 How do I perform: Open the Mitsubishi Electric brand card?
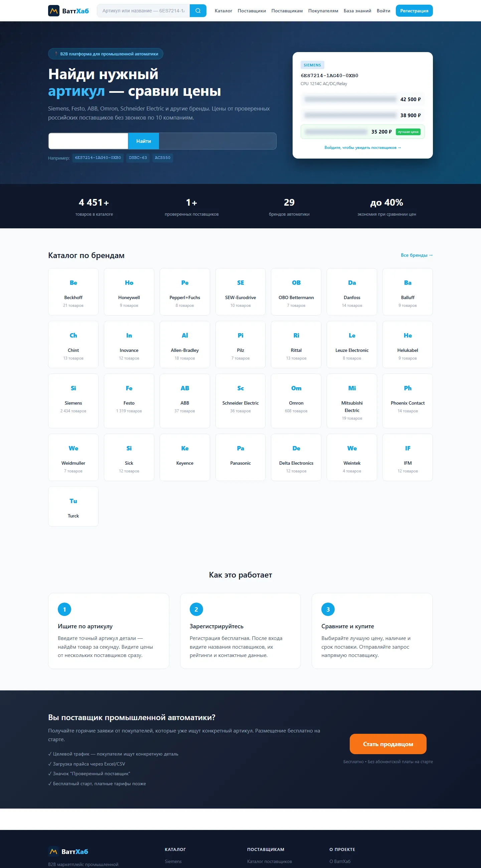pyautogui.click(x=352, y=401)
